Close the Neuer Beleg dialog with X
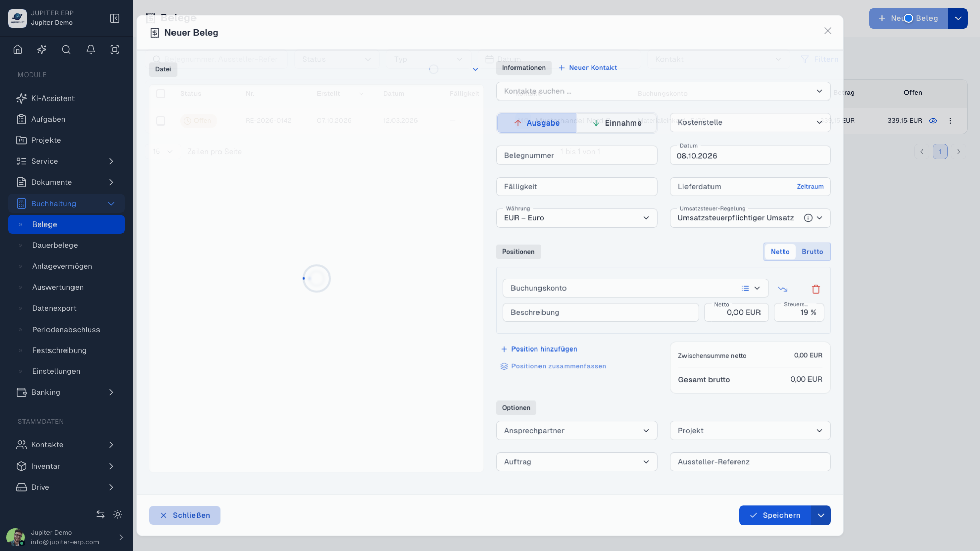Image resolution: width=980 pixels, height=551 pixels. (828, 31)
